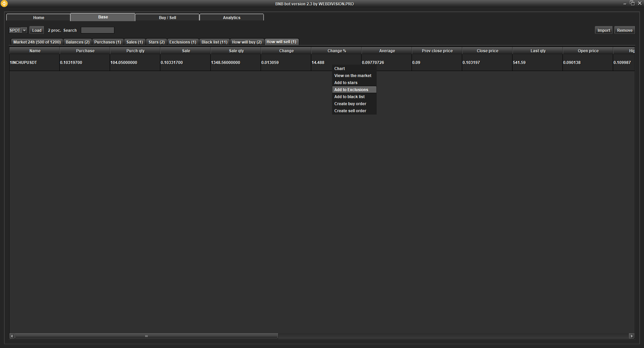Open Chart from the context menu
Image resolution: width=644 pixels, height=348 pixels.
pyautogui.click(x=339, y=69)
